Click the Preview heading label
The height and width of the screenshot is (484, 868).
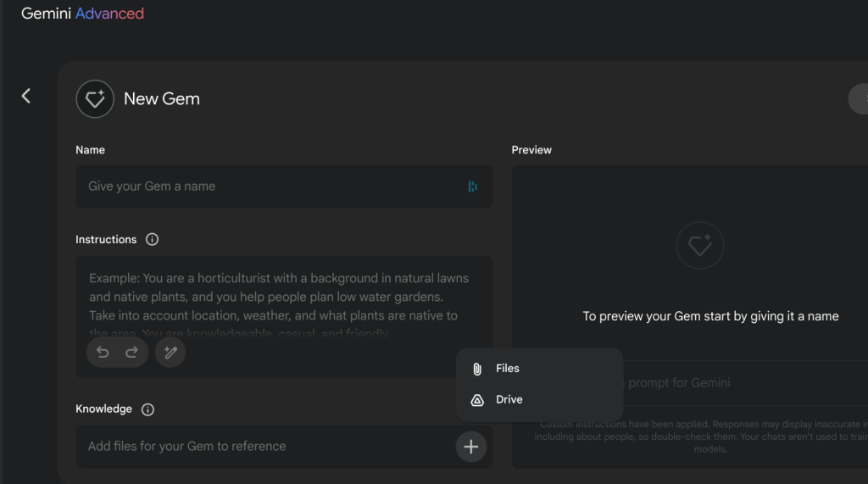pyautogui.click(x=531, y=150)
